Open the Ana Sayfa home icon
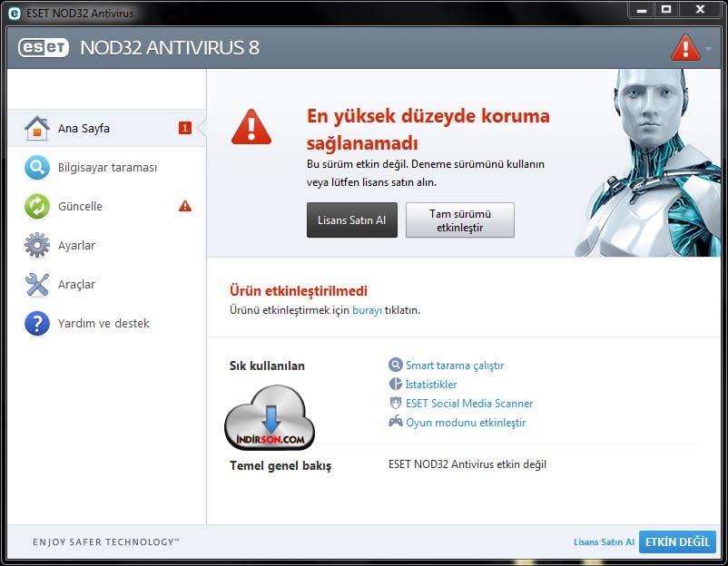Screen dimensions: 728x566 click(37, 129)
